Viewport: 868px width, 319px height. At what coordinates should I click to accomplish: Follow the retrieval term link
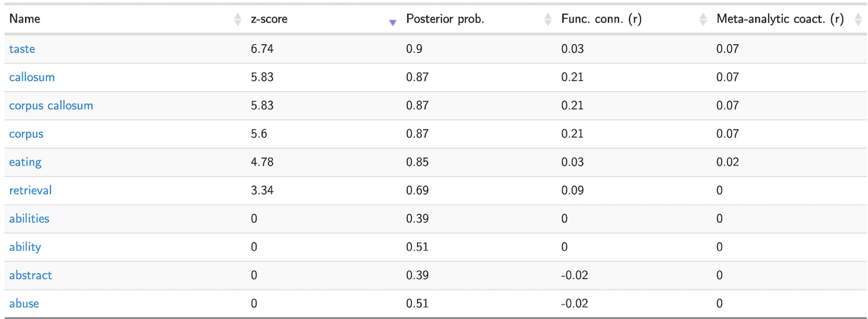[30, 190]
